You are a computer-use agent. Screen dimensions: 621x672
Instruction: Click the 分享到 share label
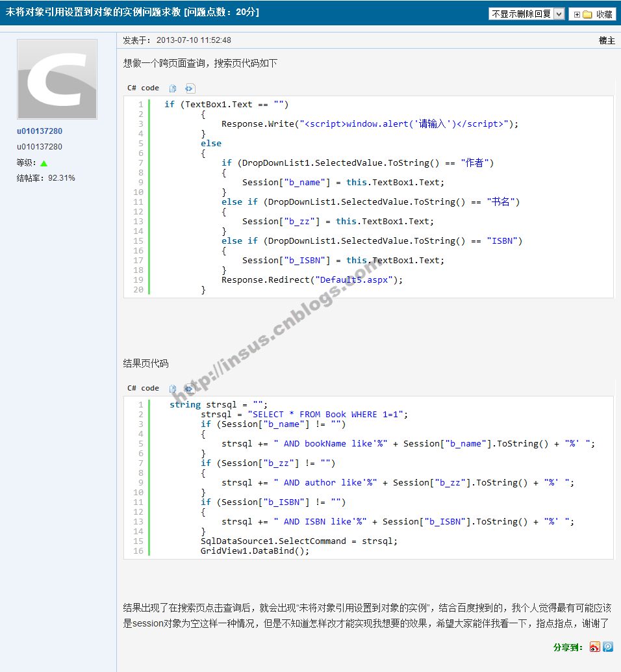[x=568, y=647]
